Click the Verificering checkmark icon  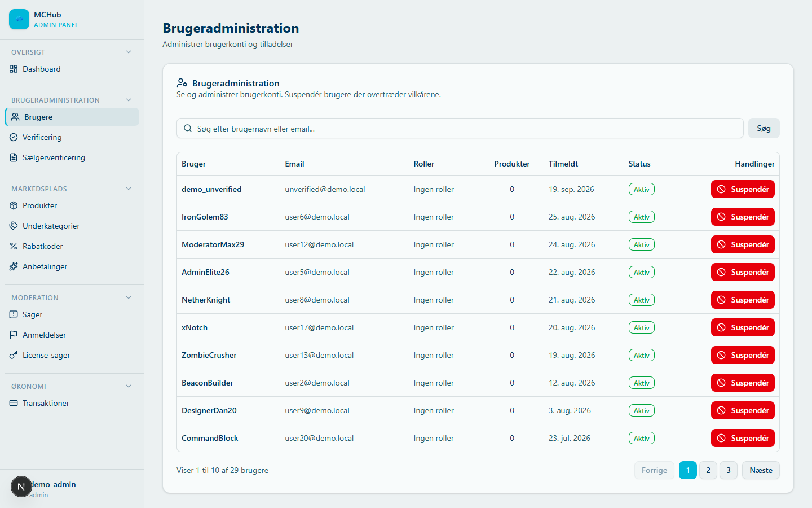(14, 137)
